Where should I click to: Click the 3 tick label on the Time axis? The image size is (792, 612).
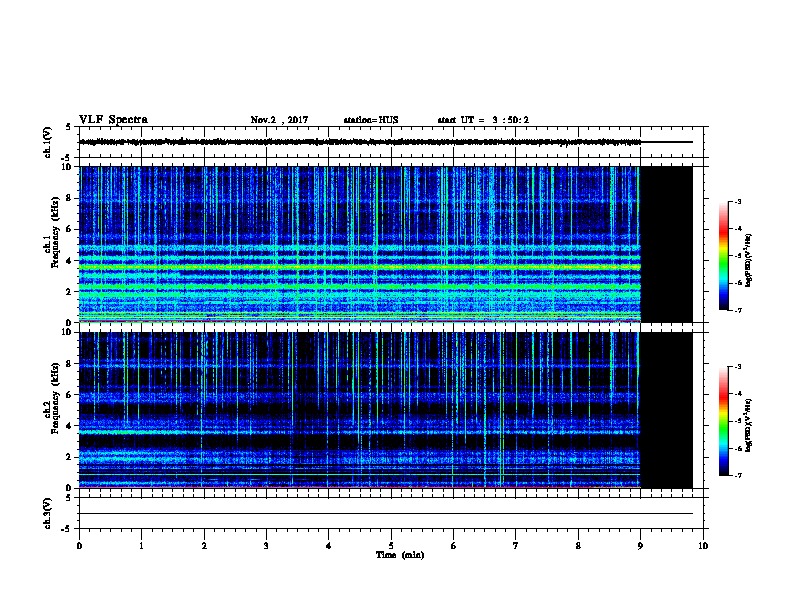266,545
